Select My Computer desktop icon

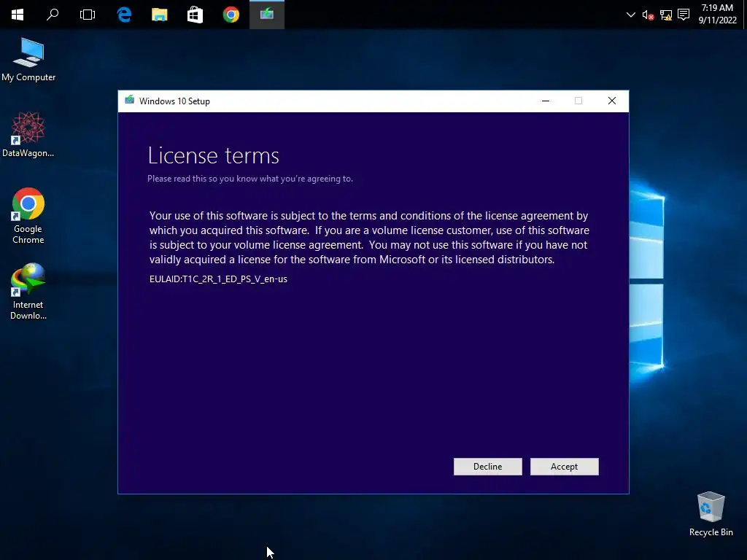pyautogui.click(x=28, y=60)
